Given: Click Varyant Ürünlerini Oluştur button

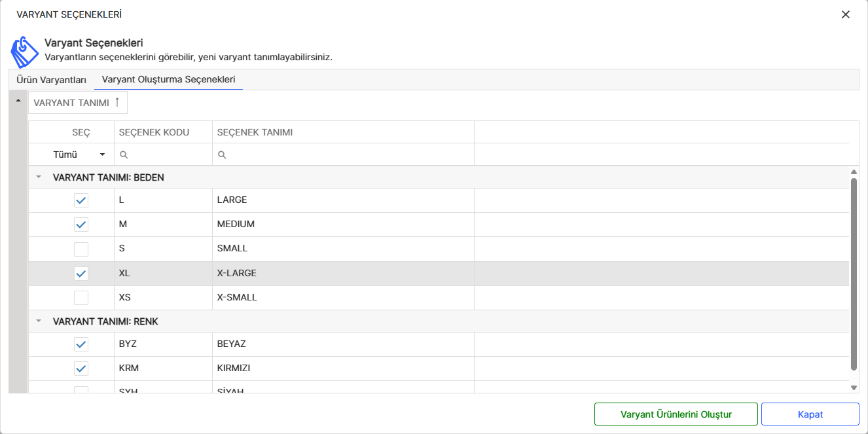Looking at the screenshot, I should pyautogui.click(x=676, y=414).
